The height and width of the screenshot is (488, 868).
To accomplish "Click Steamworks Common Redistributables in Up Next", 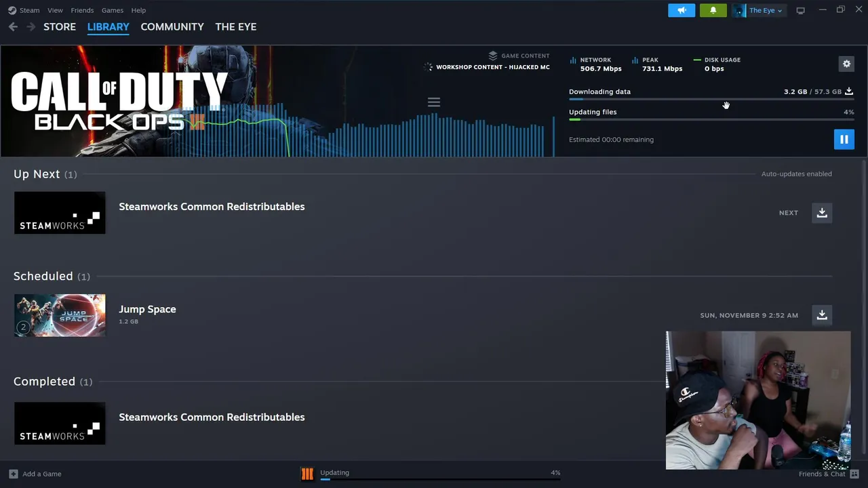I will (x=212, y=207).
